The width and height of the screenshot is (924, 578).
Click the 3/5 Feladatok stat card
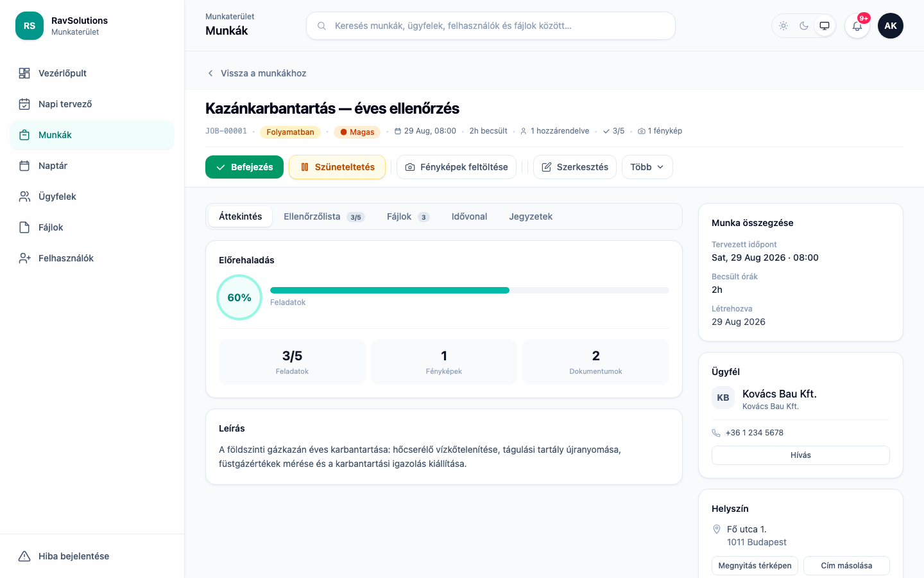pos(292,362)
